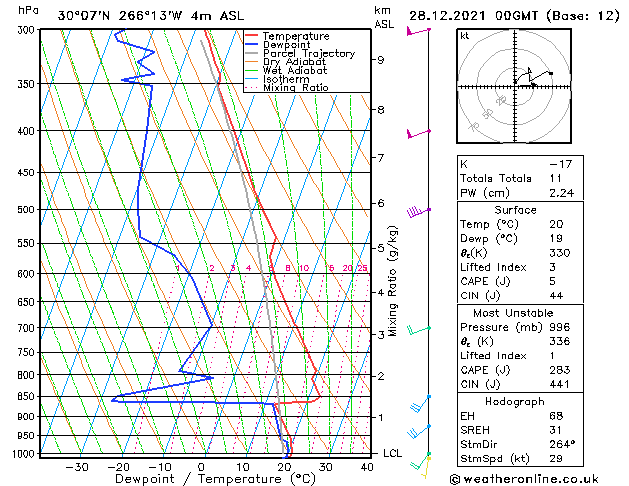Click the 850 pressure level label

(28, 397)
